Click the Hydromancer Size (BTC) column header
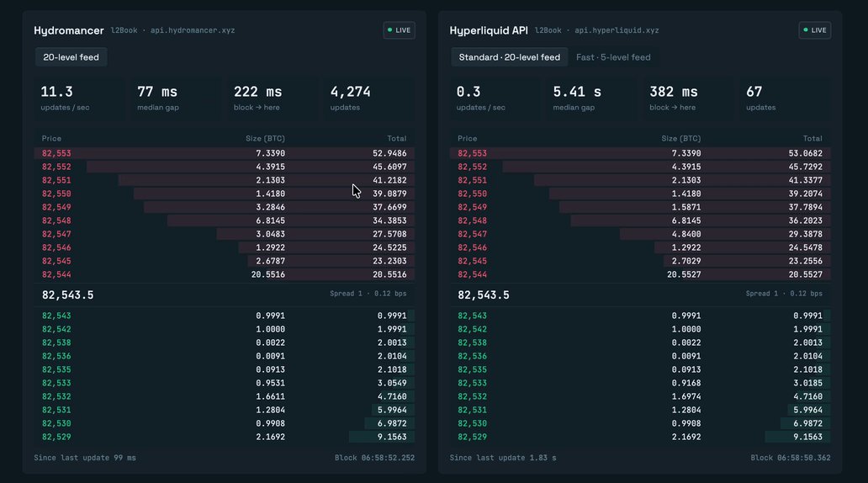Viewport: 868px width, 483px height. [x=265, y=139]
